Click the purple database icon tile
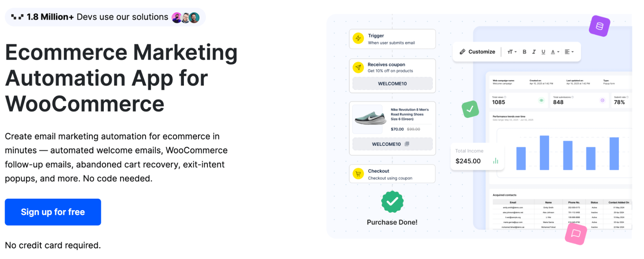This screenshot has height=259, width=644. click(600, 26)
